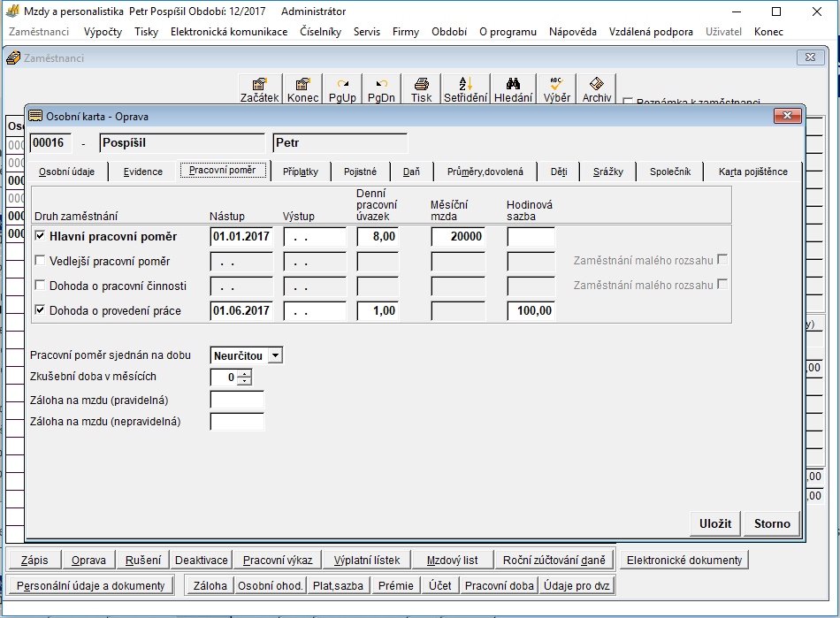Open the Příplatky tab
This screenshot has width=840, height=618.
pos(301,172)
